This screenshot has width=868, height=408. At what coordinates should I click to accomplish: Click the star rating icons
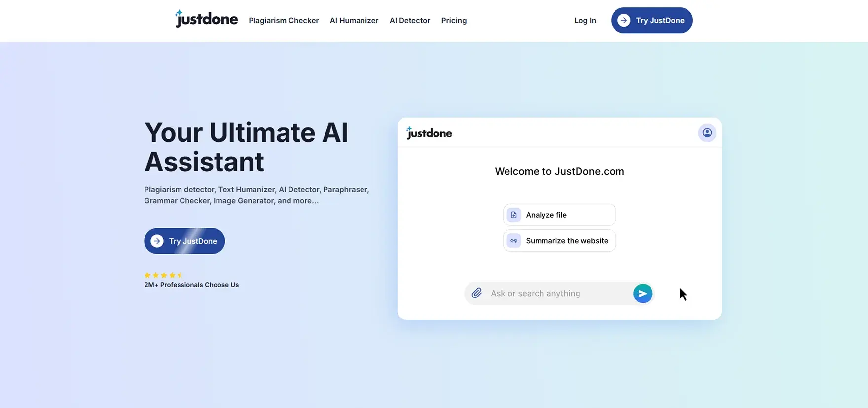coord(164,275)
